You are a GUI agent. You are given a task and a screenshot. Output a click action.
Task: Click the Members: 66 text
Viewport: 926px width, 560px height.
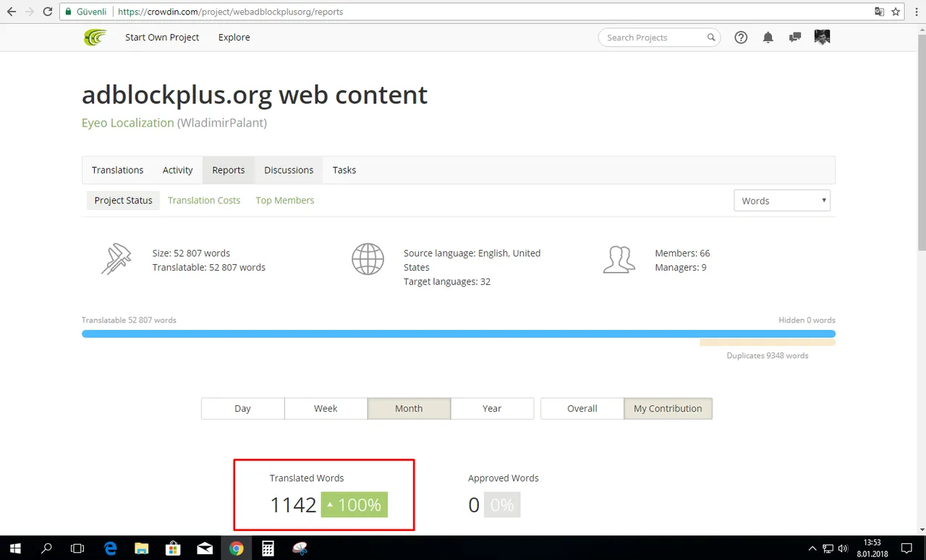pyautogui.click(x=682, y=253)
